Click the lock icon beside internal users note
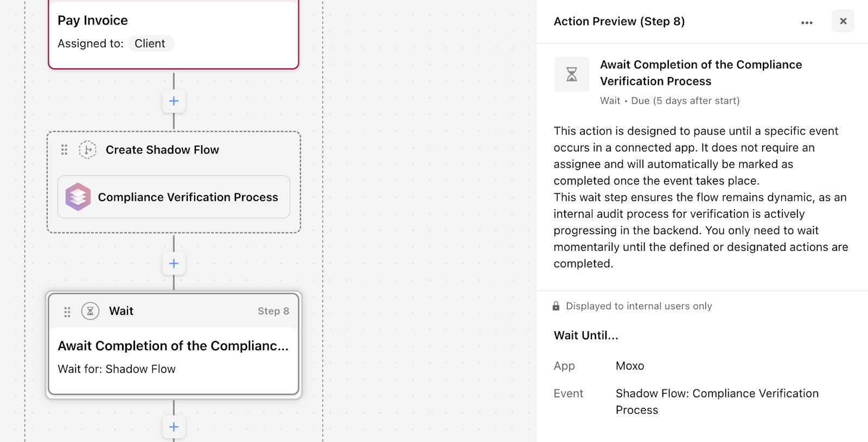This screenshot has height=442, width=868. (556, 306)
